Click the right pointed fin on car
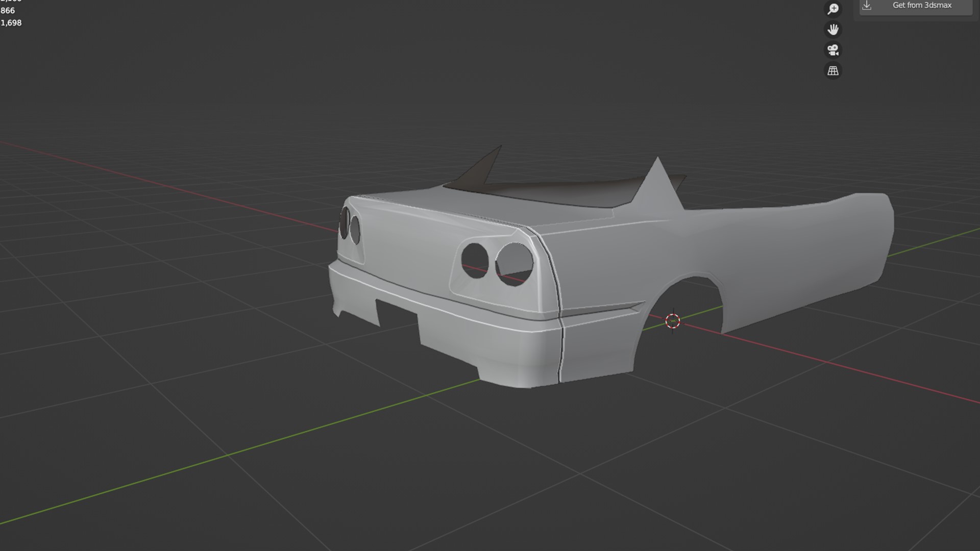Viewport: 980px width, 551px height. (658, 186)
